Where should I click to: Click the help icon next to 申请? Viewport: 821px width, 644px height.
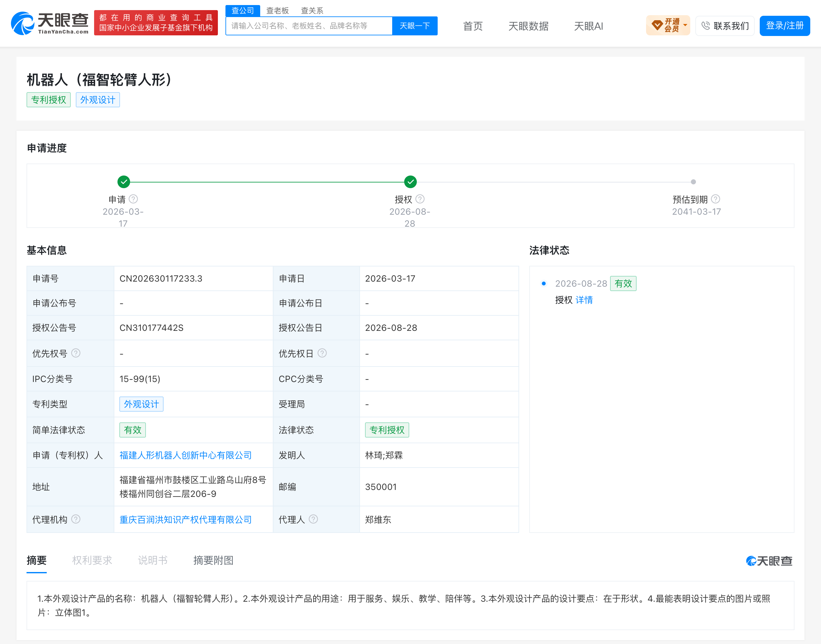pyautogui.click(x=134, y=199)
